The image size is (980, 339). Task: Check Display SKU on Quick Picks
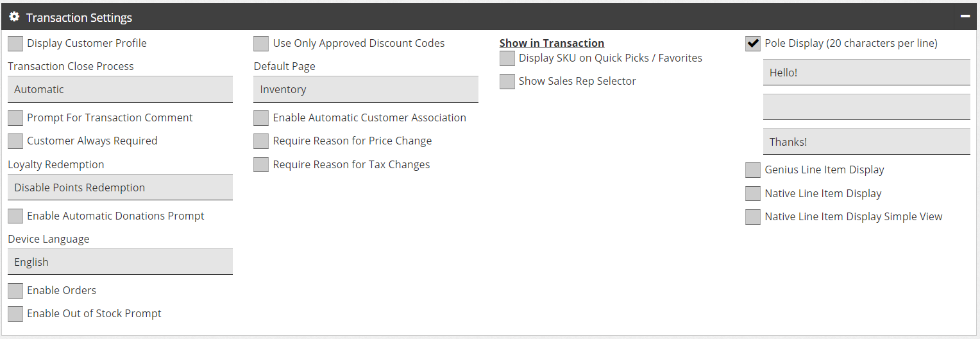507,58
